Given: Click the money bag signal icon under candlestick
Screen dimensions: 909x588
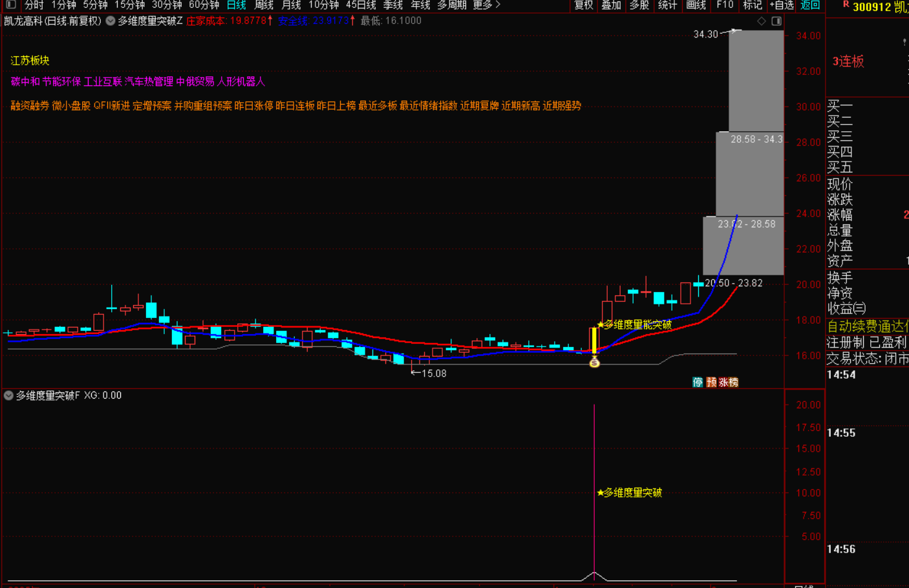Looking at the screenshot, I should pyautogui.click(x=594, y=363).
